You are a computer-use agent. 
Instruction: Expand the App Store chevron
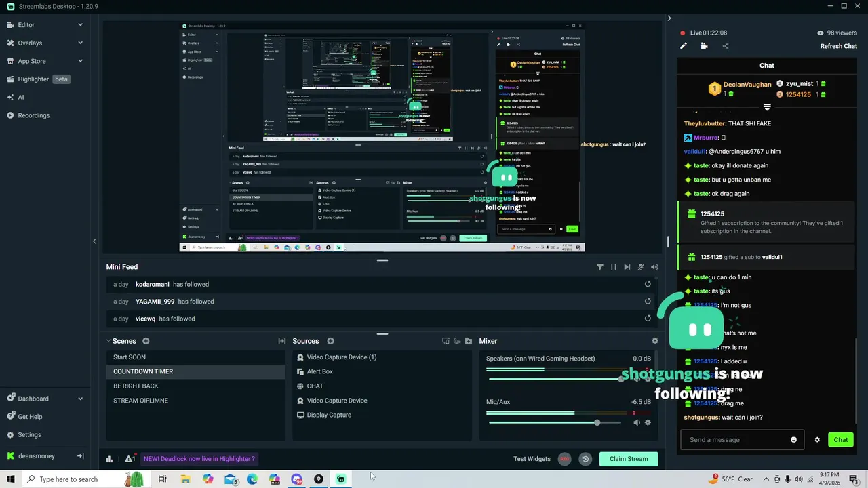(80, 61)
